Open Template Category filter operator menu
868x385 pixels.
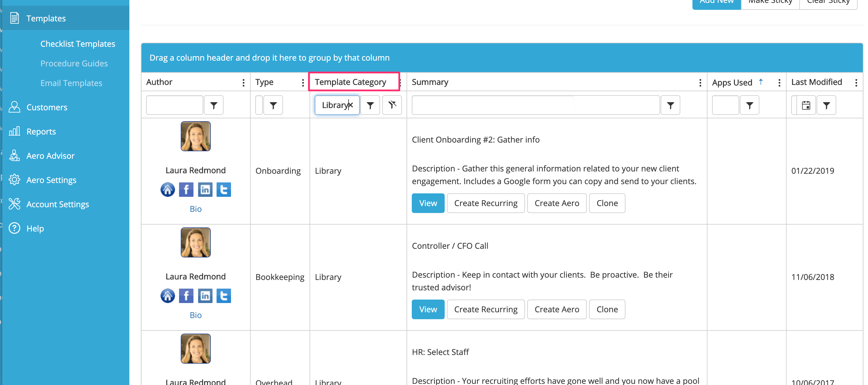[370, 105]
